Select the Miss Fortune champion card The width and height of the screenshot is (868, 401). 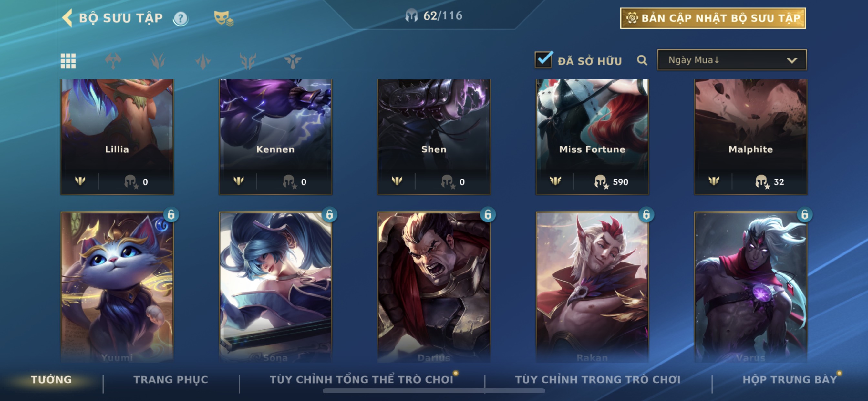(x=592, y=137)
